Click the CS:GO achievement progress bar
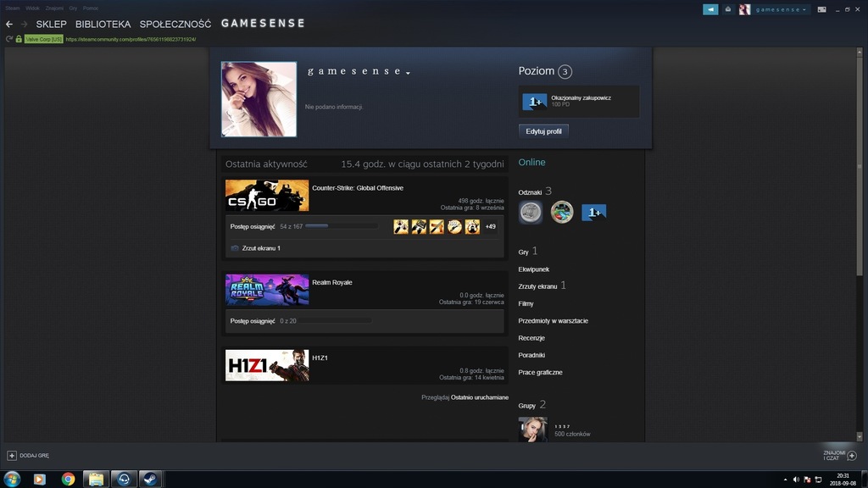This screenshot has width=868, height=488. click(341, 226)
